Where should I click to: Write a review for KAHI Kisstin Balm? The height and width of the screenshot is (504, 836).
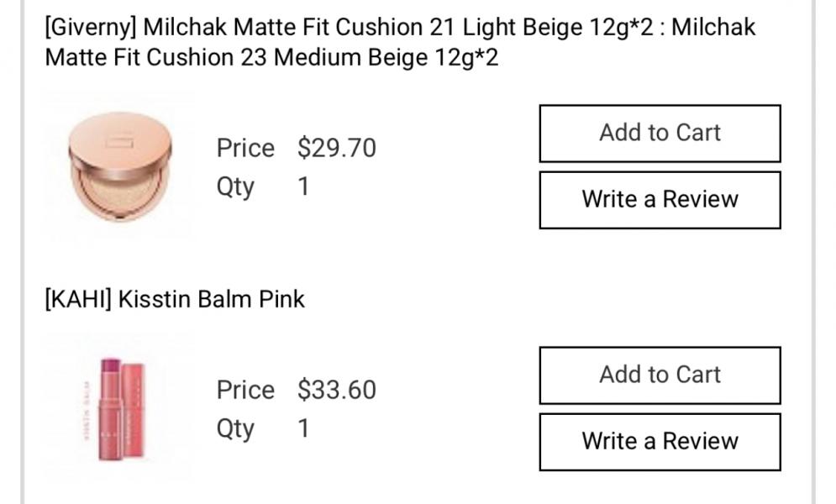tap(660, 441)
